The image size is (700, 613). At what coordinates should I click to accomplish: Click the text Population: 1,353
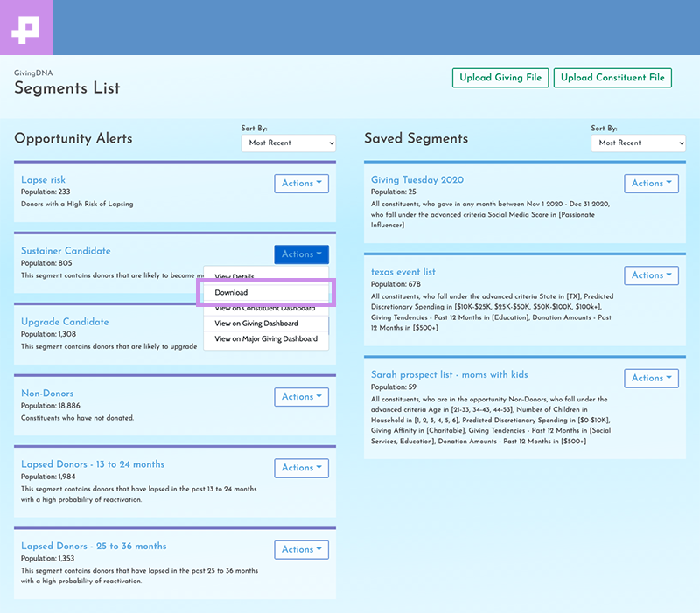click(x=48, y=558)
